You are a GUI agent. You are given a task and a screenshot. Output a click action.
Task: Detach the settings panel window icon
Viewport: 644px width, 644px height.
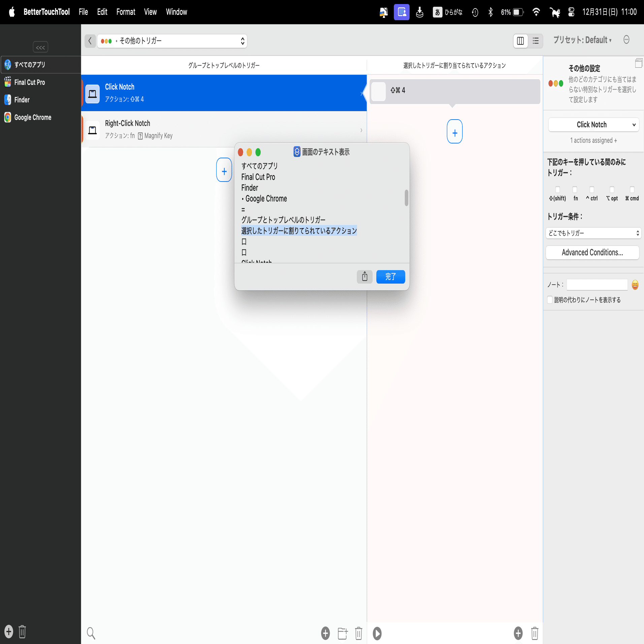pos(639,63)
